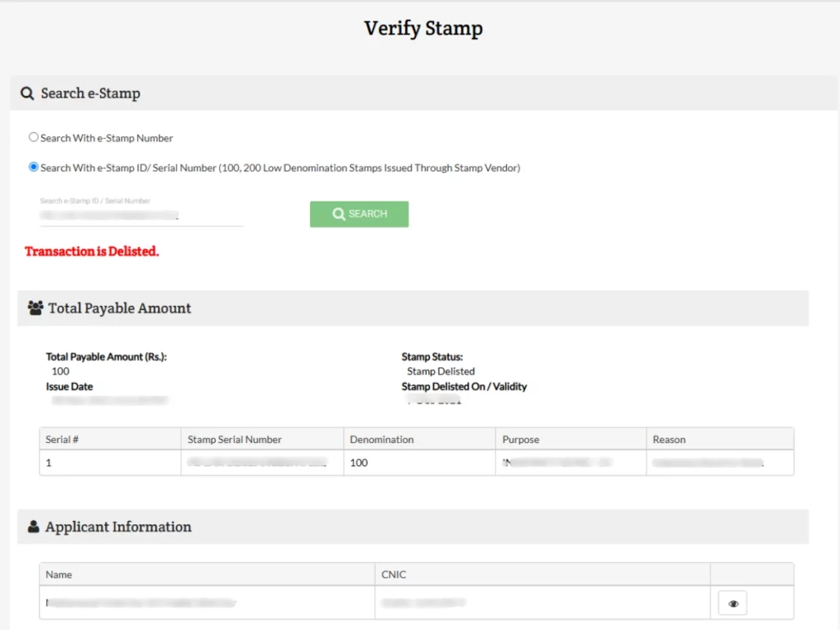Click the magnifier icon beside Search e-Stamp
The height and width of the screenshot is (630, 840).
coord(27,94)
